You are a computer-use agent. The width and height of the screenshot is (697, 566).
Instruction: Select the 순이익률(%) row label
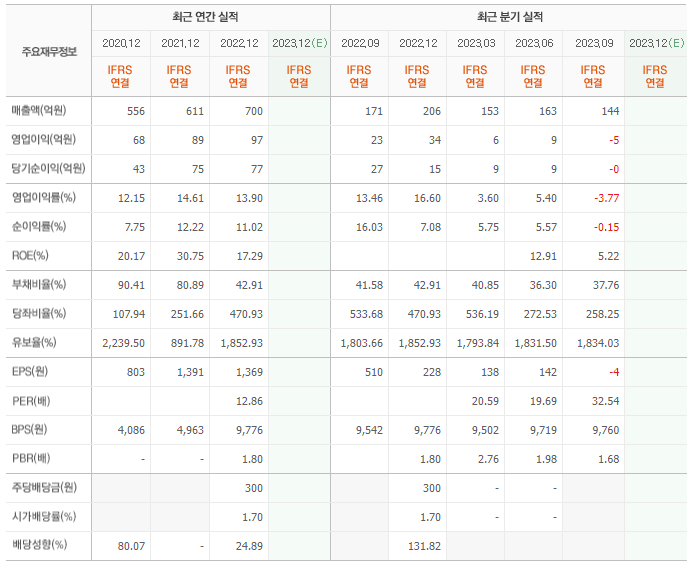tap(39, 226)
